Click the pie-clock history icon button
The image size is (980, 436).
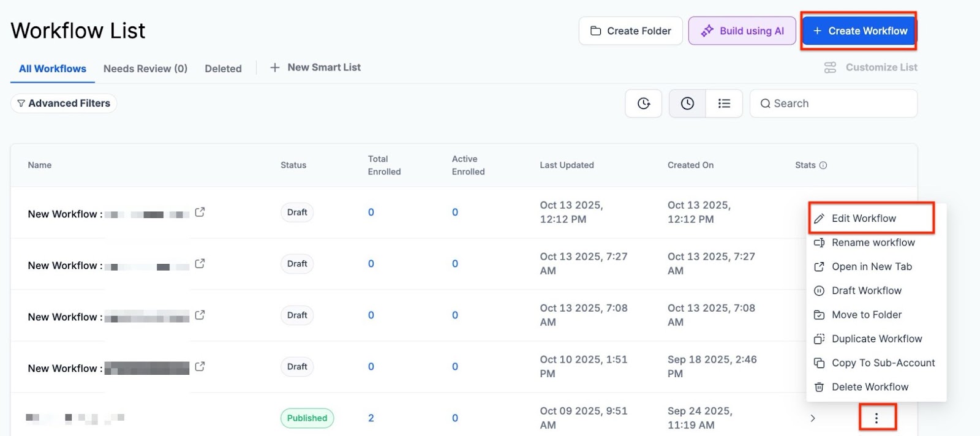click(x=643, y=103)
